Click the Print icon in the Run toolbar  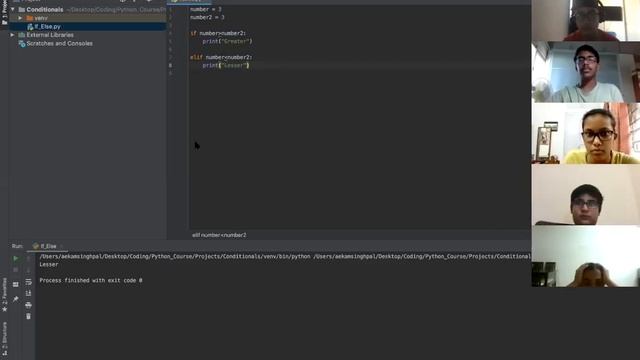(x=28, y=305)
